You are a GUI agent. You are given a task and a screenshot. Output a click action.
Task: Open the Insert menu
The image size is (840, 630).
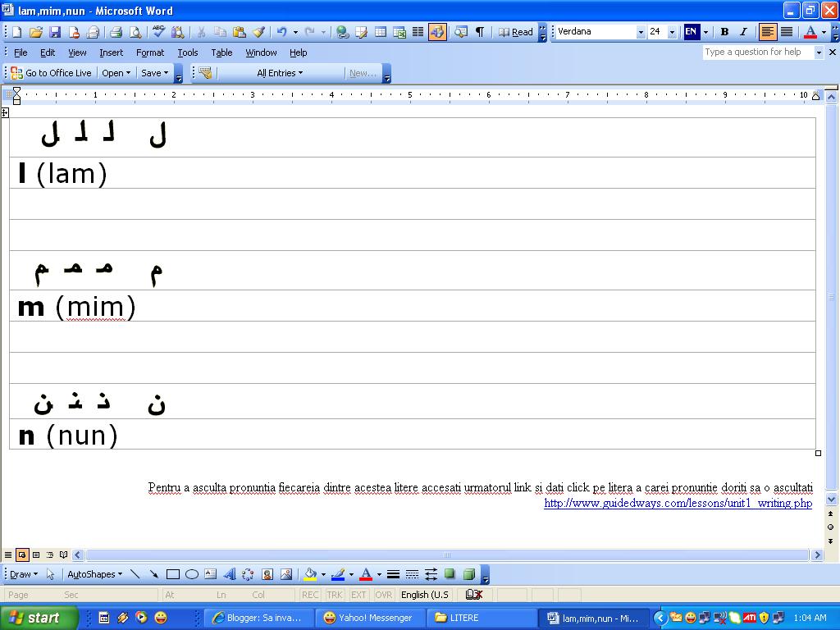tap(111, 52)
